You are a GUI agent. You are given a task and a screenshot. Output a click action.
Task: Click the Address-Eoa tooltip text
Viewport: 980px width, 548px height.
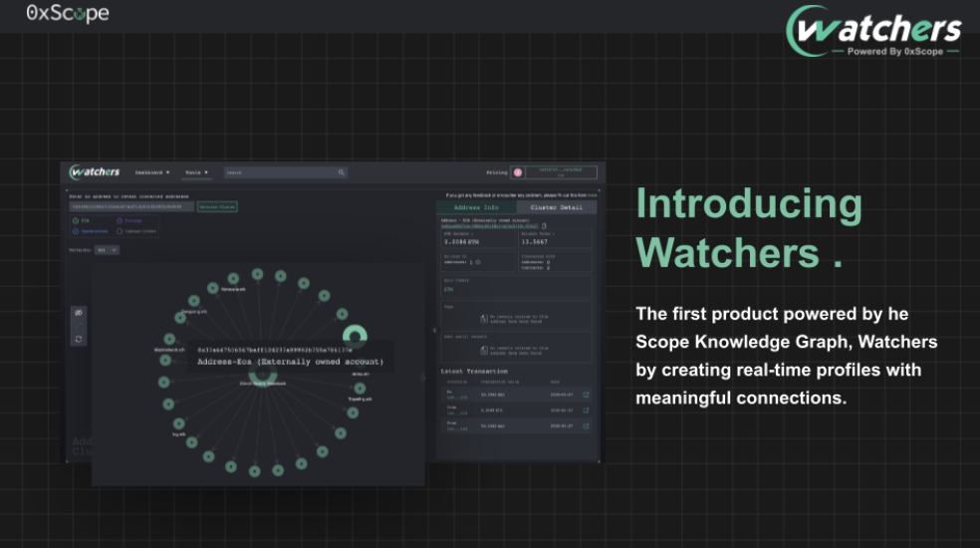coord(291,362)
